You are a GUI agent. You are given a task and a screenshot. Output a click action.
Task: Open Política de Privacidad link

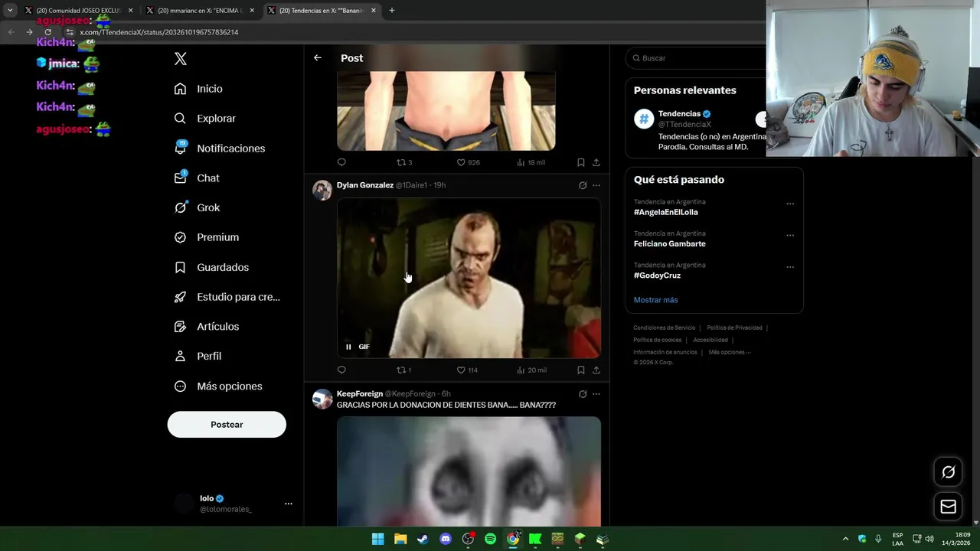coord(734,328)
